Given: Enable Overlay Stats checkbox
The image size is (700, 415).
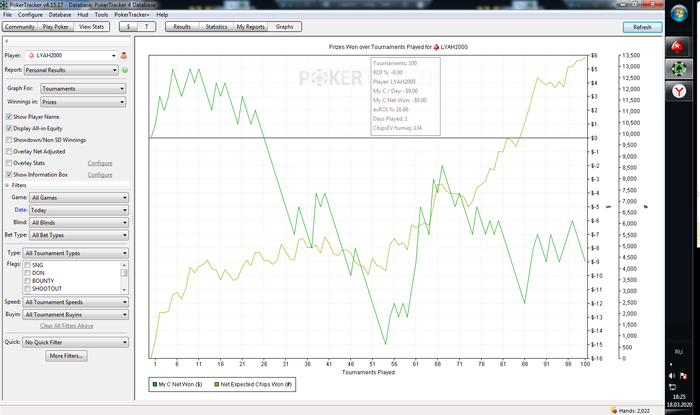Looking at the screenshot, I should coord(9,163).
